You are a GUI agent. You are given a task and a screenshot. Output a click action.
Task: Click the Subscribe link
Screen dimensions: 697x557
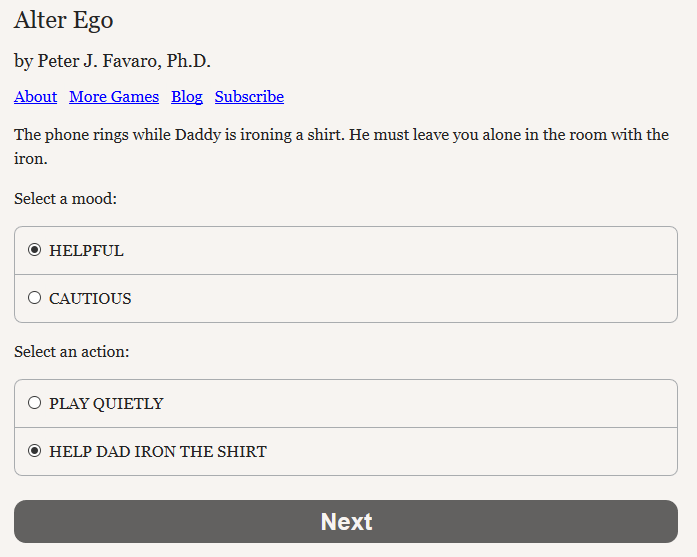(249, 96)
